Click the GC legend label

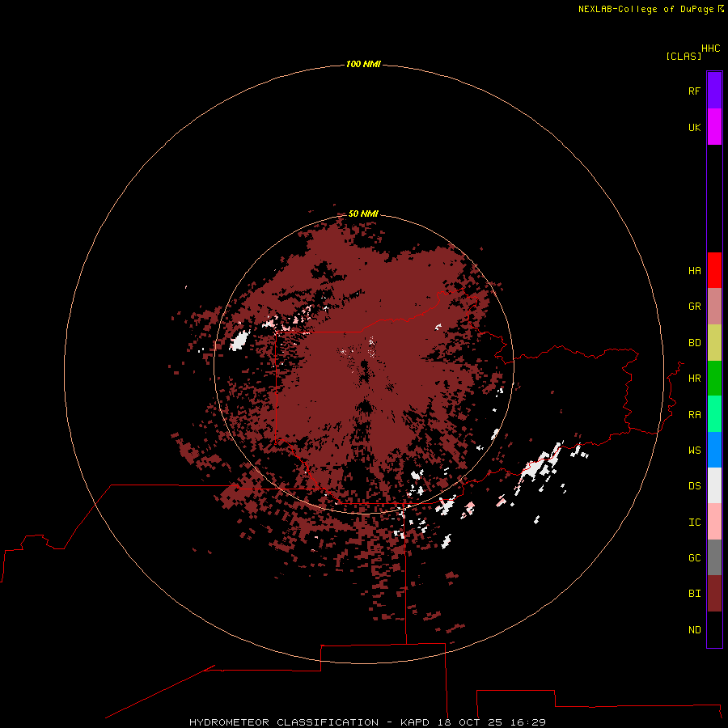pyautogui.click(x=694, y=558)
